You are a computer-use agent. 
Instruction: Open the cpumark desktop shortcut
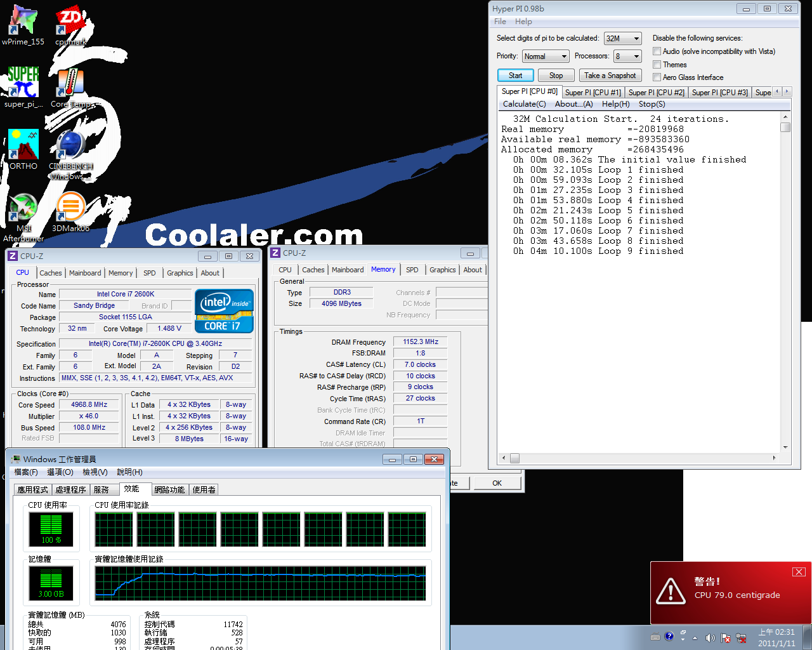(70, 25)
